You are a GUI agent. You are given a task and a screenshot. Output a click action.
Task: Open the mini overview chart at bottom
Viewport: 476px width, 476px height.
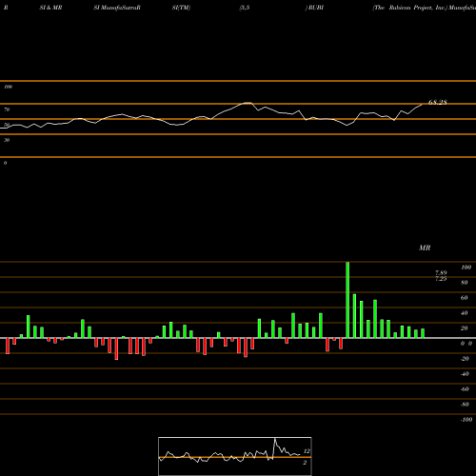[x=235, y=456]
